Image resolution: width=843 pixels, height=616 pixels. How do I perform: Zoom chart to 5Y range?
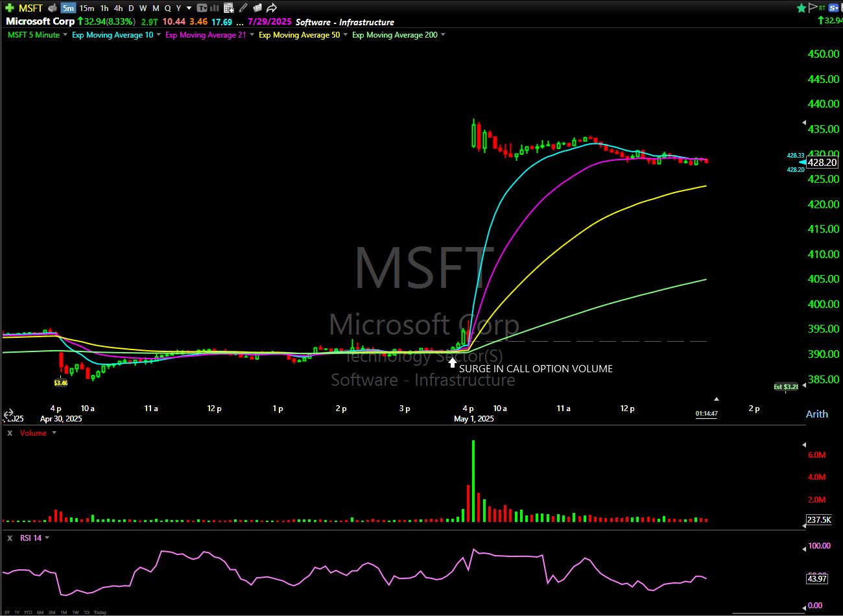click(6, 612)
